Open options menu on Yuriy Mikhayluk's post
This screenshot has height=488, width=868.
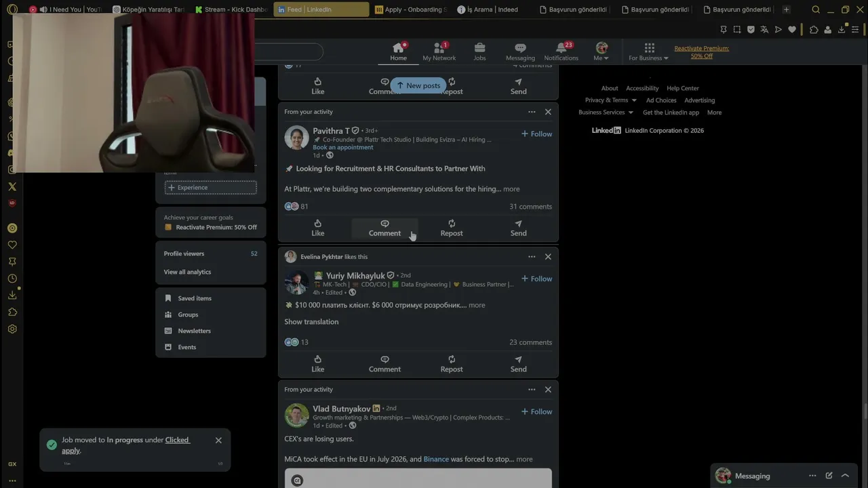click(532, 257)
